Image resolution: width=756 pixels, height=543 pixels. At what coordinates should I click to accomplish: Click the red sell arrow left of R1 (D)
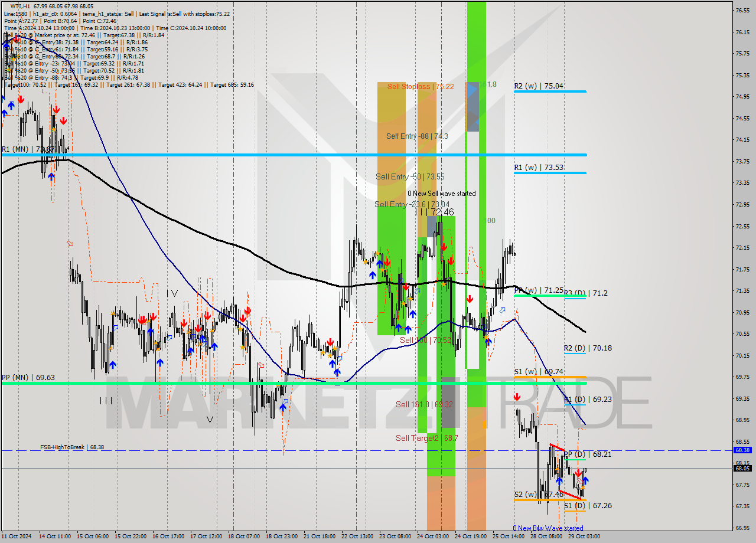(x=517, y=398)
